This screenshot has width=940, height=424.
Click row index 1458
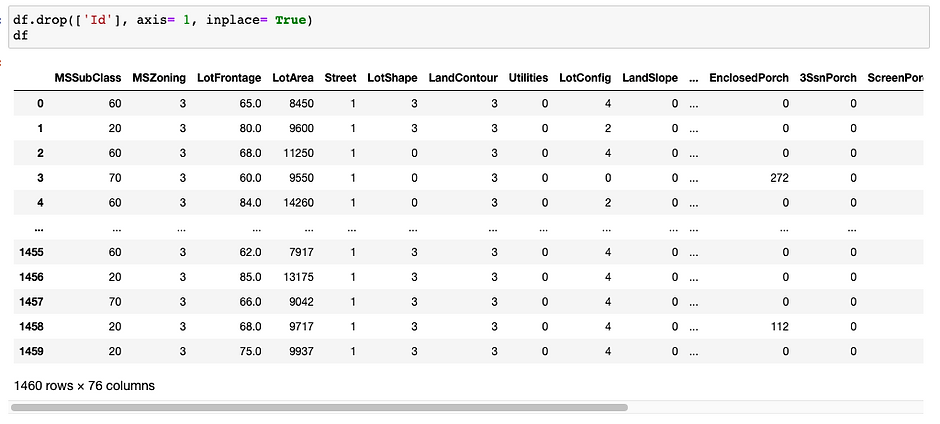(31, 327)
